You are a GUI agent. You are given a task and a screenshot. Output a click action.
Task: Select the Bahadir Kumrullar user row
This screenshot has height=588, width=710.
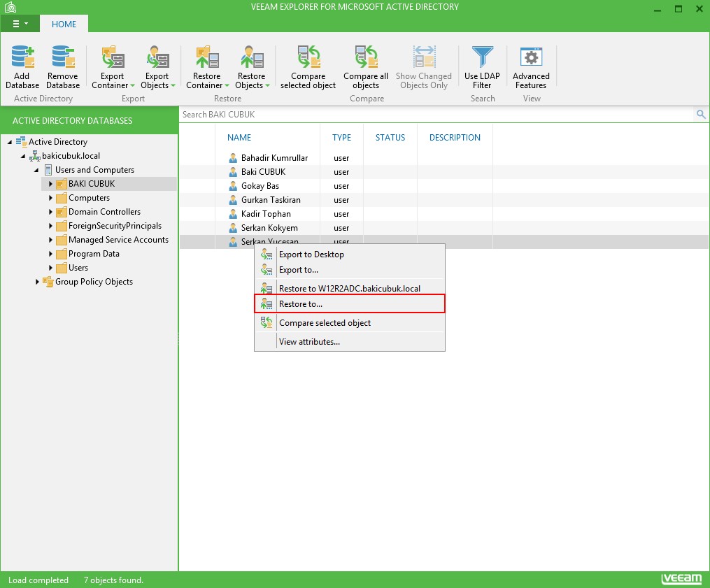(x=444, y=158)
